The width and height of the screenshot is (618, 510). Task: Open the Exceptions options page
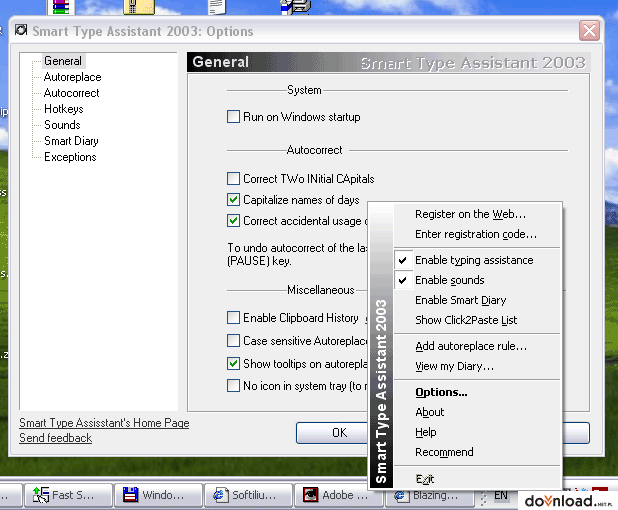(x=70, y=157)
